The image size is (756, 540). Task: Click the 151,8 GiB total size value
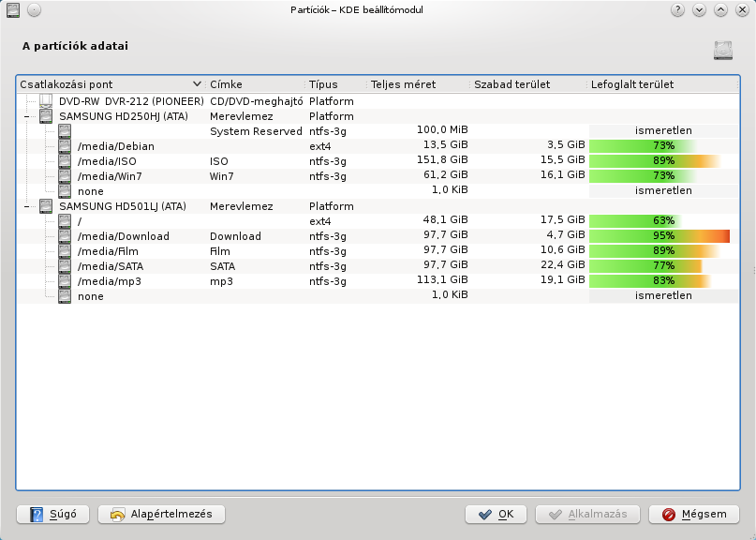click(x=442, y=159)
